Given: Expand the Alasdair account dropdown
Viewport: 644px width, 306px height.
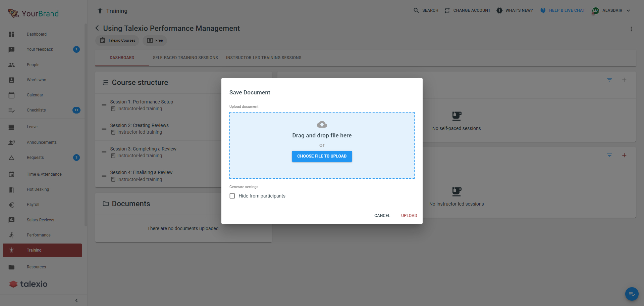Looking at the screenshot, I should 628,10.
